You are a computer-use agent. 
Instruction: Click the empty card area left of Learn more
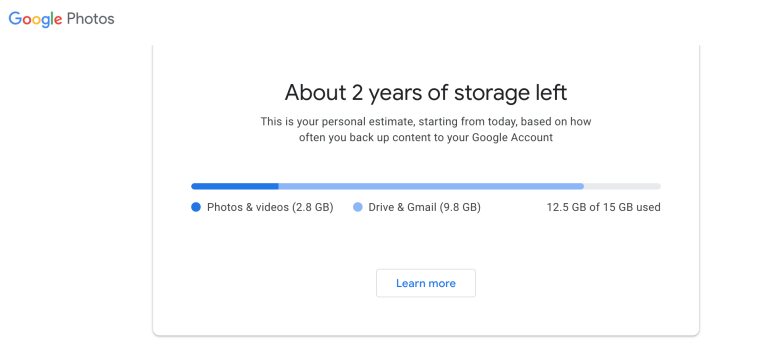264,283
